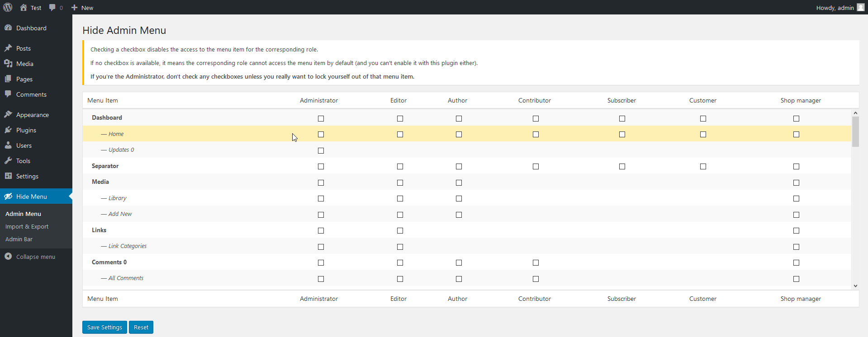The height and width of the screenshot is (337, 868).
Task: Click the Posts pushpin icon
Action: point(8,48)
